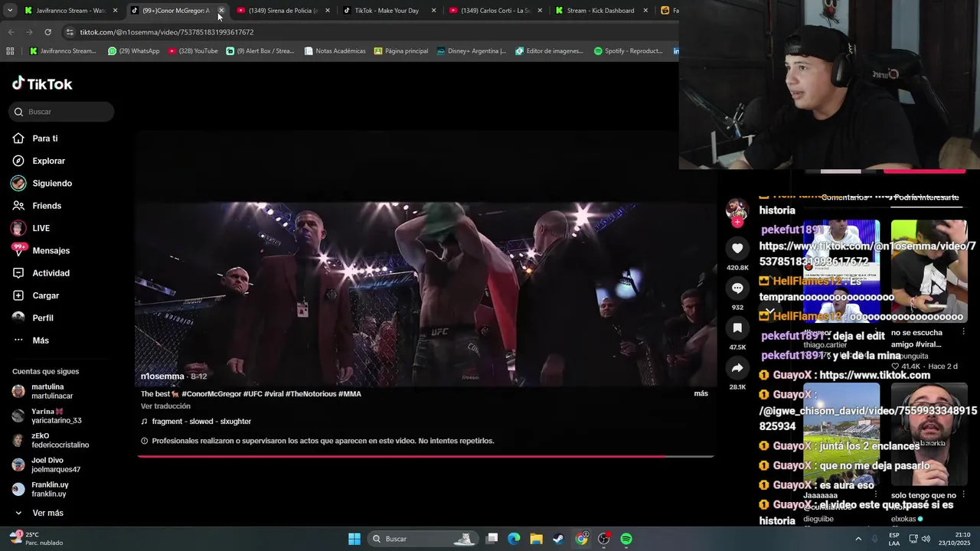Open dieguiibe Jaaaaaaa video thumbnail
Screen dimensions: 980x551
841,434
